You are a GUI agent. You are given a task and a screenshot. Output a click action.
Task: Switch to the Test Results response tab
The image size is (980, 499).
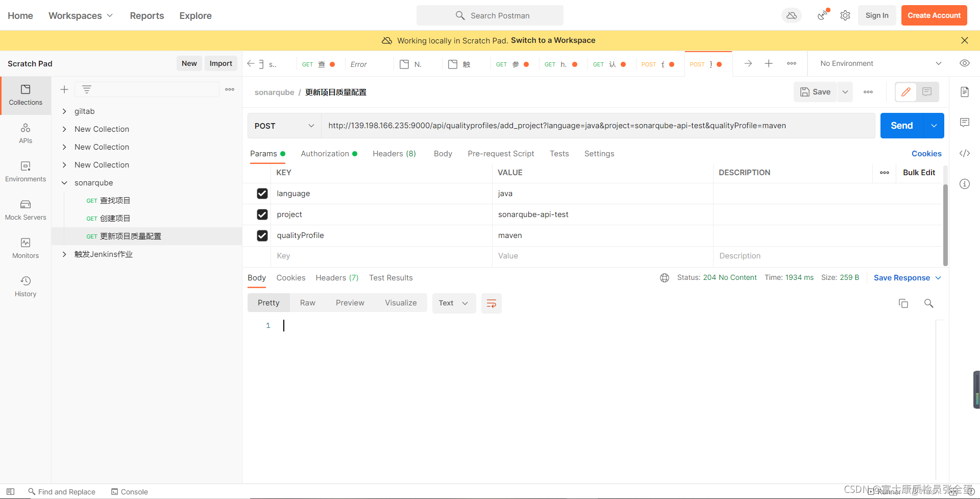pyautogui.click(x=391, y=278)
